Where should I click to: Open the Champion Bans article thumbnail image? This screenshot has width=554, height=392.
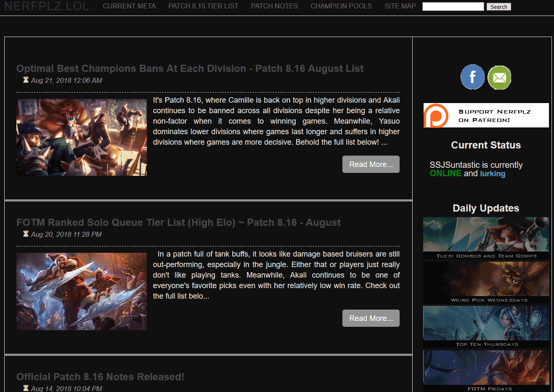82,138
